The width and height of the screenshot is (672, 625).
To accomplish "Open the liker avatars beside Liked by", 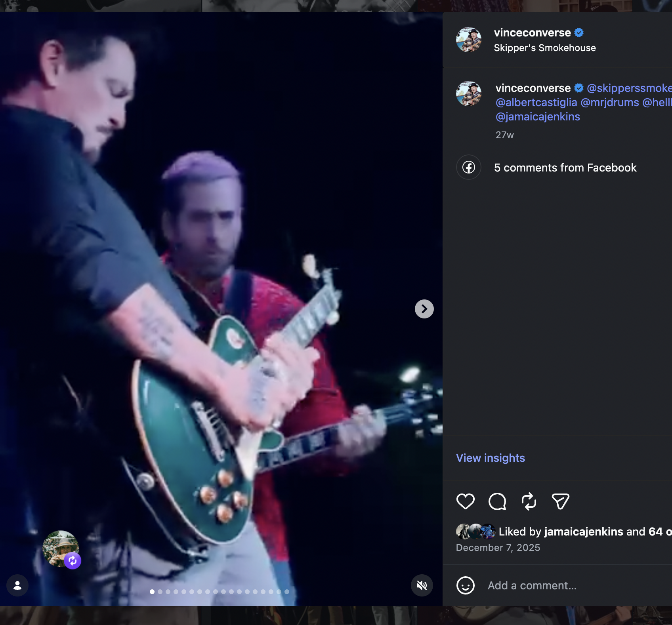I will [476, 532].
